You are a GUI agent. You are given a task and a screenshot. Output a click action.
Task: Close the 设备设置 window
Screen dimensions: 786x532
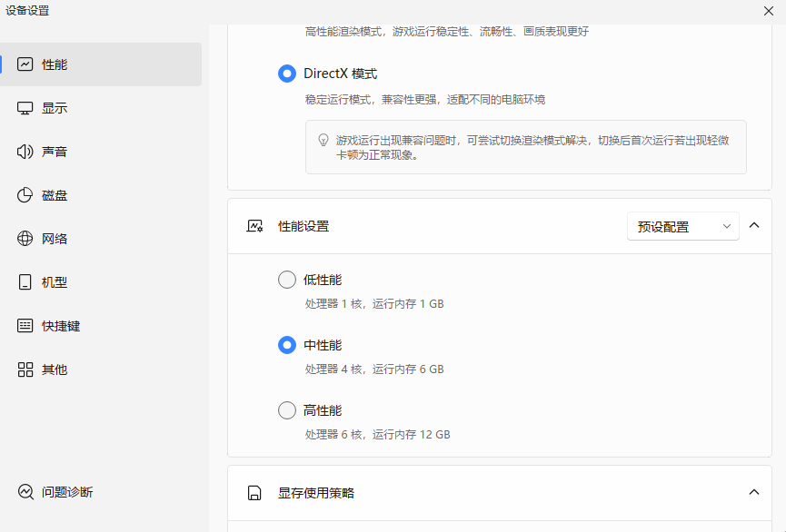(x=769, y=11)
